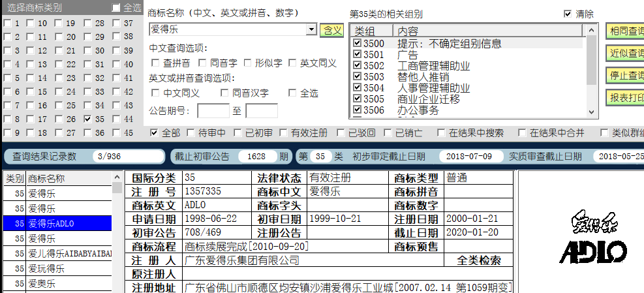Tick the class 37 checkbox
644x293 pixels.
click(116, 23)
